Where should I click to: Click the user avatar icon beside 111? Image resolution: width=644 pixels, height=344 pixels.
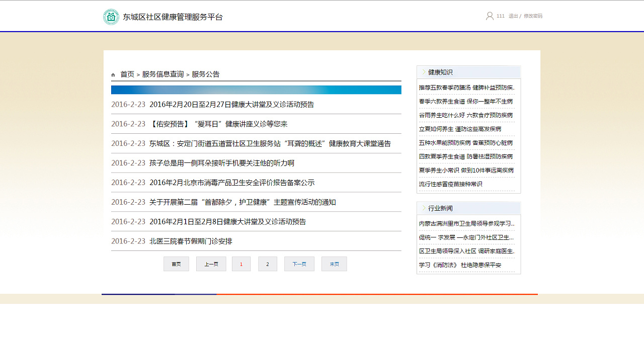point(490,16)
